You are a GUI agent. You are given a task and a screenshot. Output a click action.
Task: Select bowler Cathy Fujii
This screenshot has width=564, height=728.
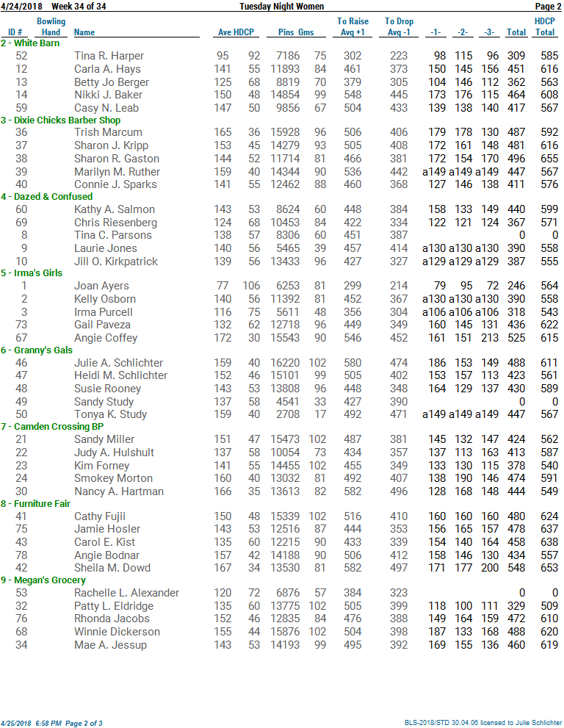point(100,516)
